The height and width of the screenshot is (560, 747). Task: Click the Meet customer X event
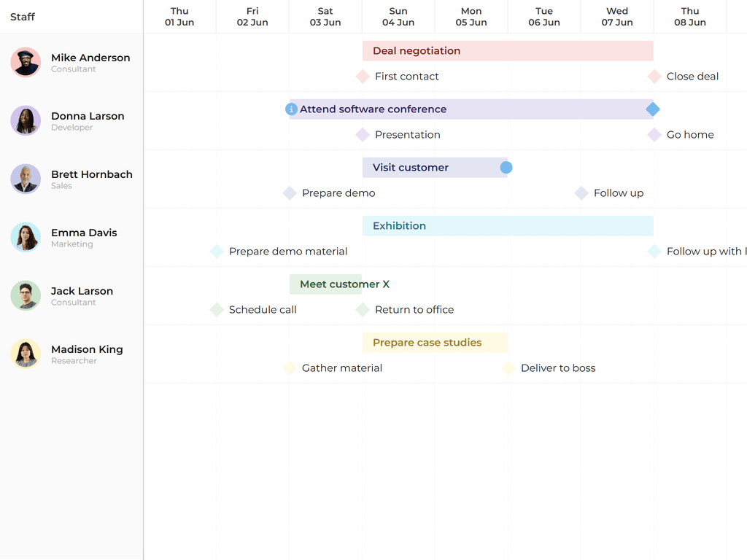pos(326,284)
